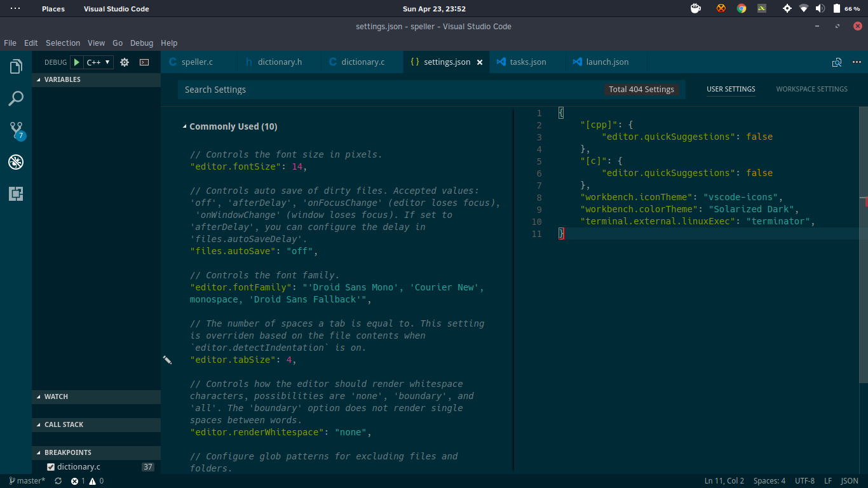Open the File menu
This screenshot has width=868, height=488.
click(x=10, y=43)
